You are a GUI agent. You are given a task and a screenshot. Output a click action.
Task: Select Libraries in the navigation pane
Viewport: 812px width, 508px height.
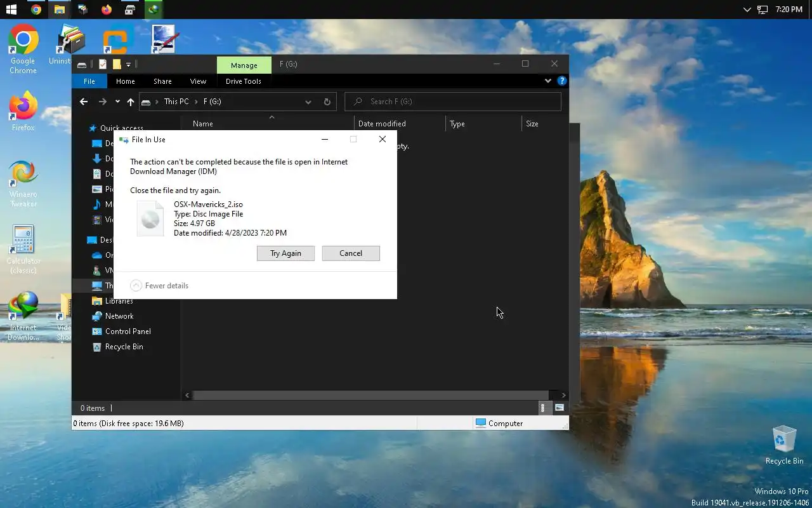point(119,301)
